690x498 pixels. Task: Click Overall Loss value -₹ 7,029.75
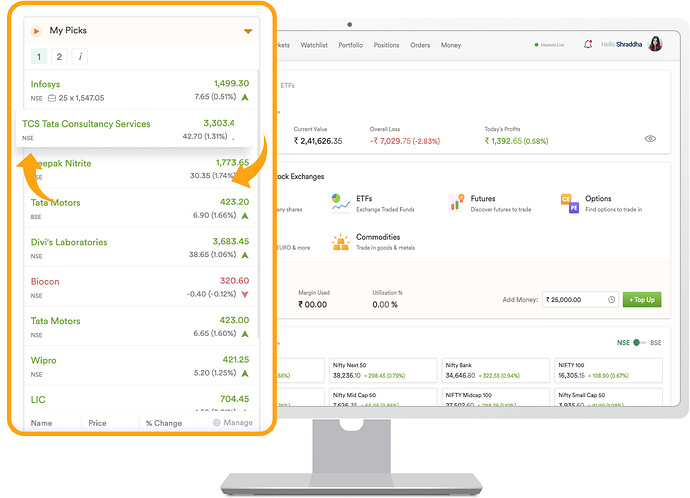404,141
